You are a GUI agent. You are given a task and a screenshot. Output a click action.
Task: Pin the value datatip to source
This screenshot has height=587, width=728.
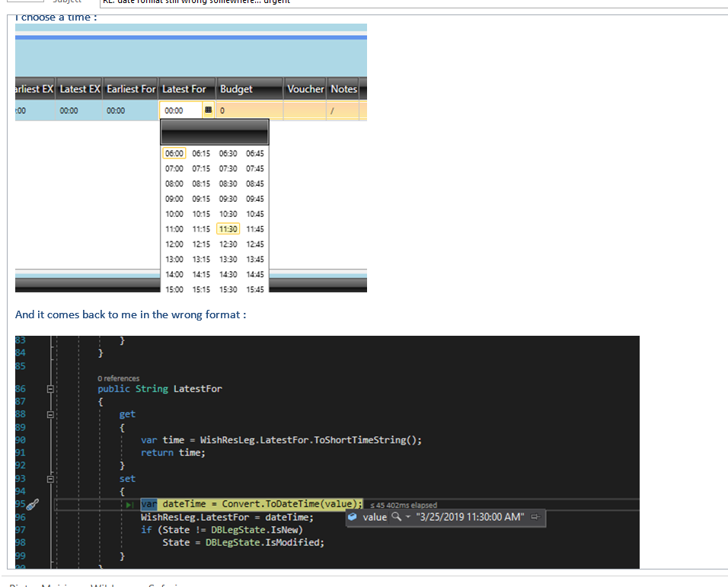[x=535, y=517]
